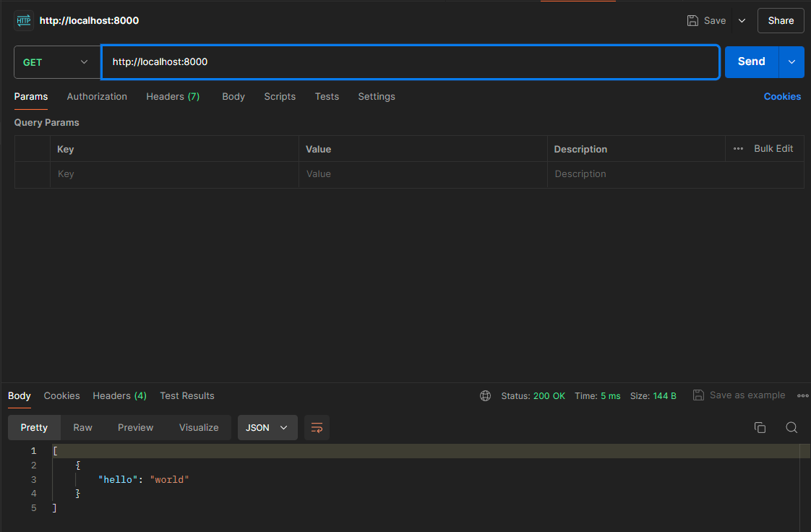Select the Raw view mode
This screenshot has height=532, width=811.
pos(82,428)
